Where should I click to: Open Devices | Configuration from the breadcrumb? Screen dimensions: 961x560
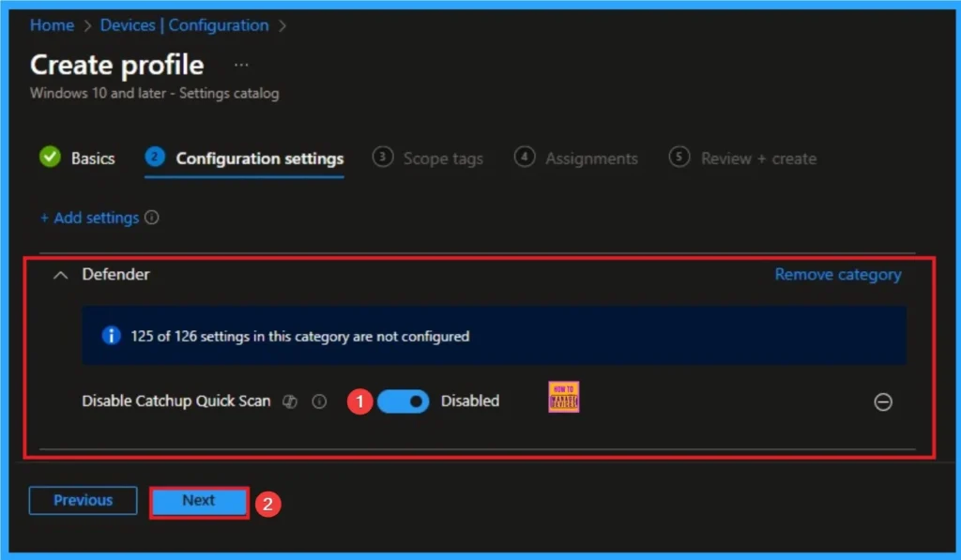point(184,25)
